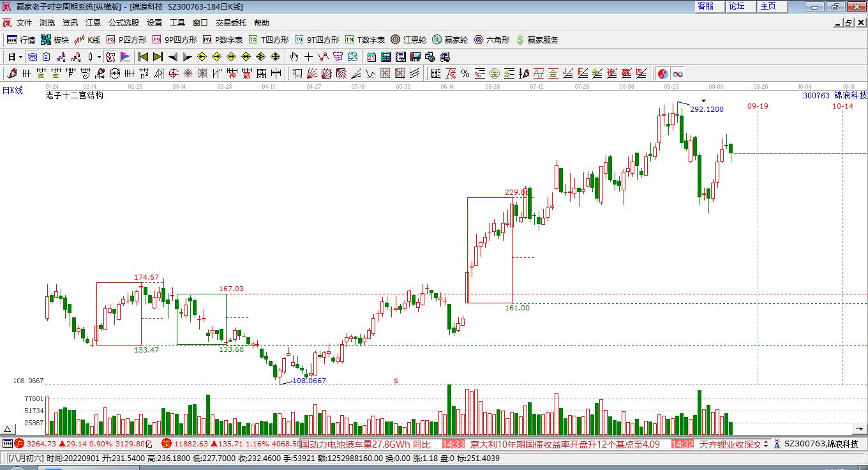868x470 pixels.
Task: Select the circled 金 golden ratio tool
Action: coord(495,73)
